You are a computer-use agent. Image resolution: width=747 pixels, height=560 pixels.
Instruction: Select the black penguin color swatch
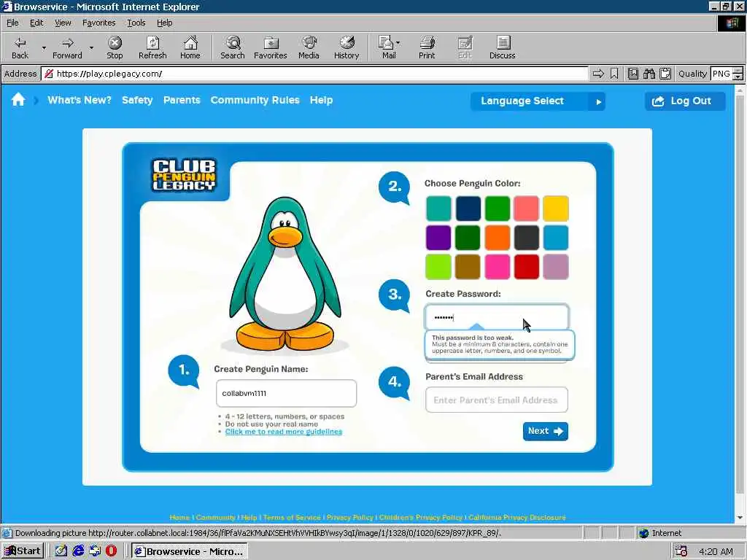(527, 238)
